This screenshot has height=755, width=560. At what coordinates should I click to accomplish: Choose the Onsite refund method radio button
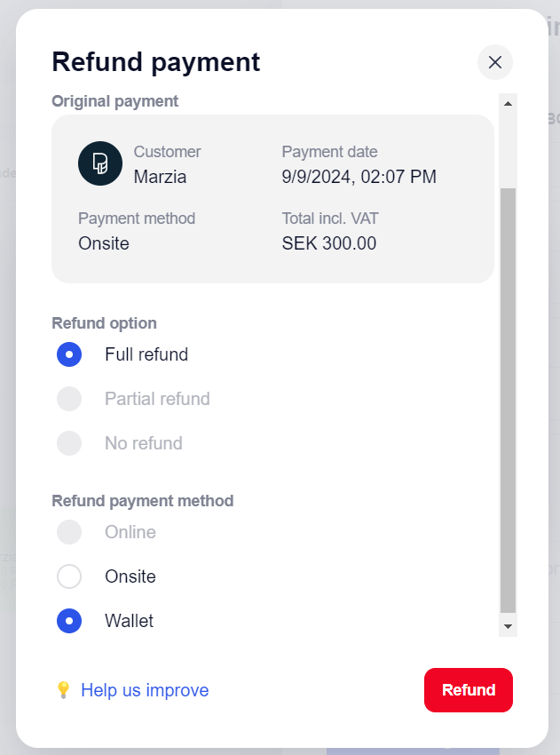click(69, 576)
